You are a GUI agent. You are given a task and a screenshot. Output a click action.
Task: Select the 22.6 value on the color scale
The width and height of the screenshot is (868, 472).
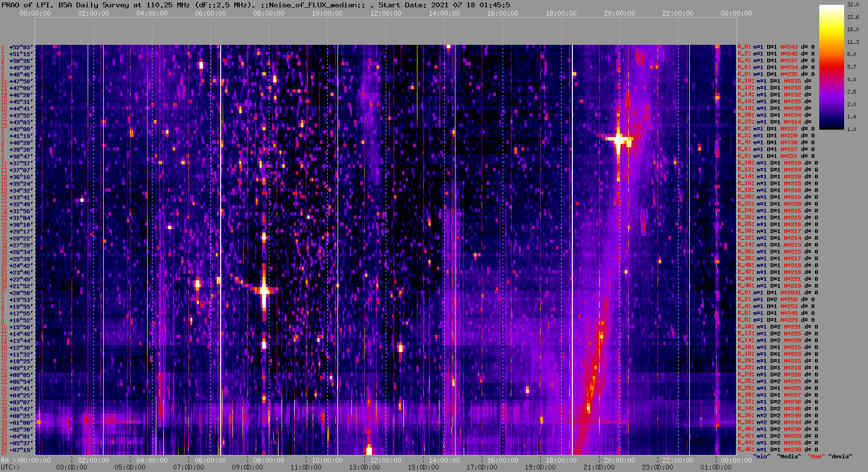click(852, 17)
